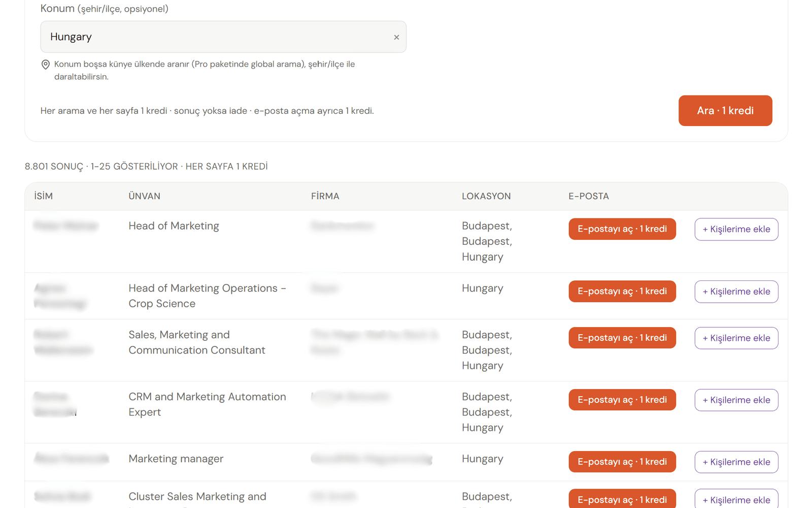Click blurred company in Head of Marketing row

pos(343,226)
